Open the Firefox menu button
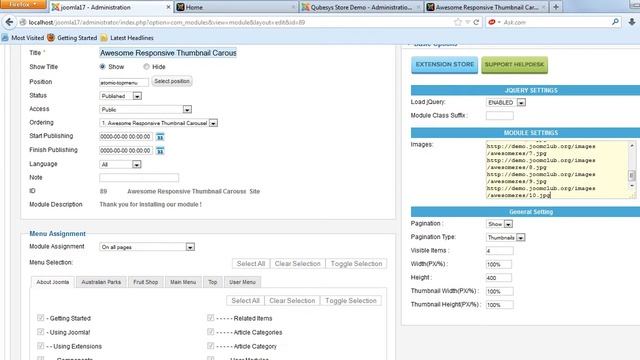This screenshot has height=360, width=640. [x=23, y=4]
